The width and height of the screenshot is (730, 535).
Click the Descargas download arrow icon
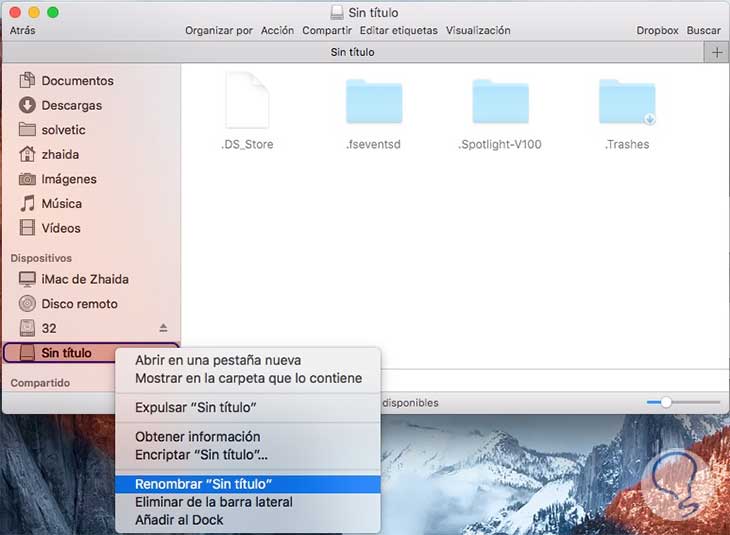tap(27, 105)
